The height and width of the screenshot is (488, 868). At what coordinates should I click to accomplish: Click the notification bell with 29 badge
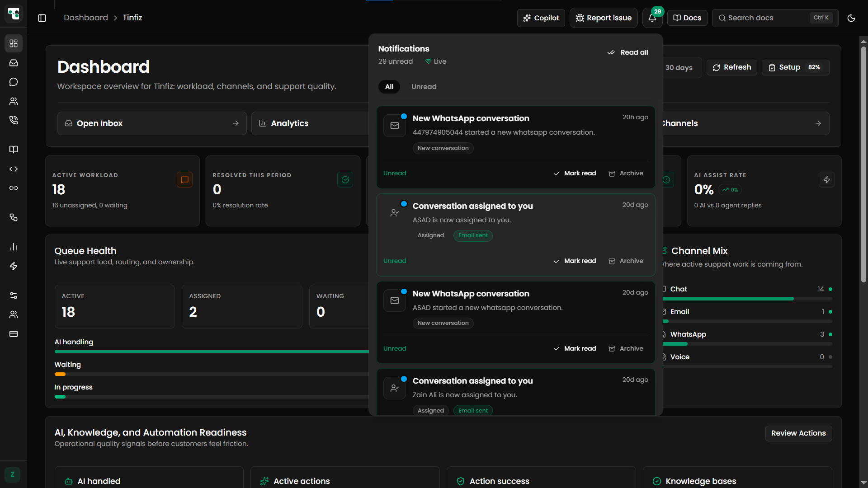click(x=652, y=18)
